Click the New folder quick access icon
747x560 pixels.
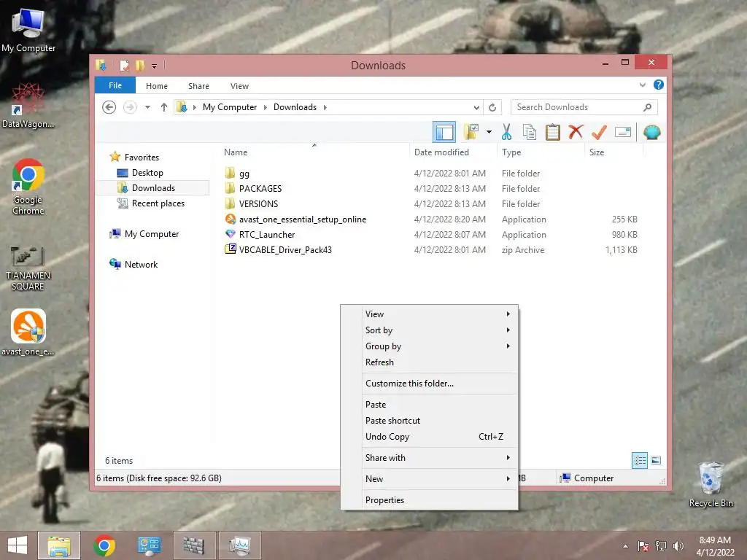point(140,65)
